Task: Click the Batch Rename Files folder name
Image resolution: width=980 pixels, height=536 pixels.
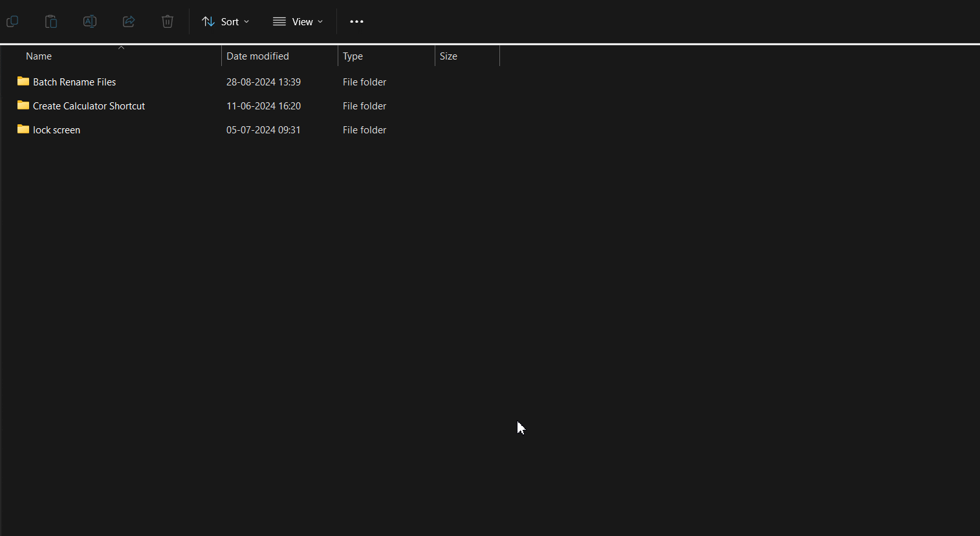Action: pyautogui.click(x=74, y=82)
